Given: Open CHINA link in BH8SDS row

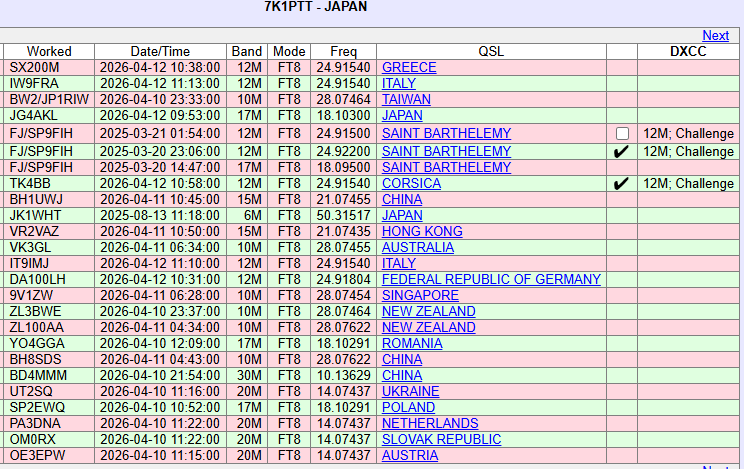Looking at the screenshot, I should pyautogui.click(x=402, y=360).
